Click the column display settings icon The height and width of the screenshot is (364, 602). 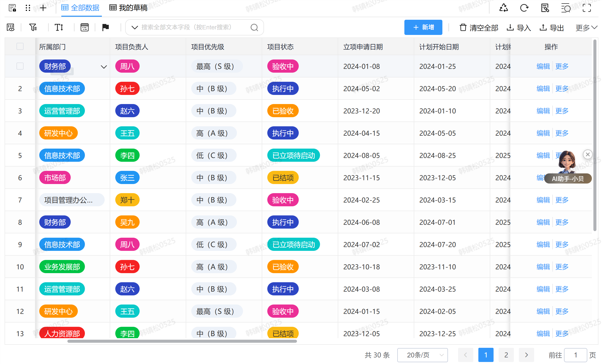click(11, 27)
